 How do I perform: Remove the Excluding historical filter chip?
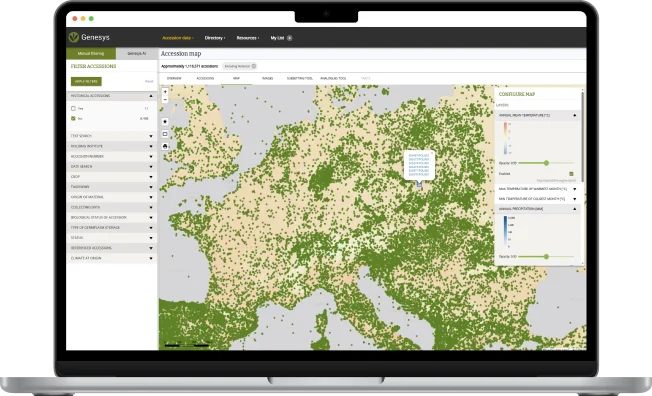(x=254, y=66)
